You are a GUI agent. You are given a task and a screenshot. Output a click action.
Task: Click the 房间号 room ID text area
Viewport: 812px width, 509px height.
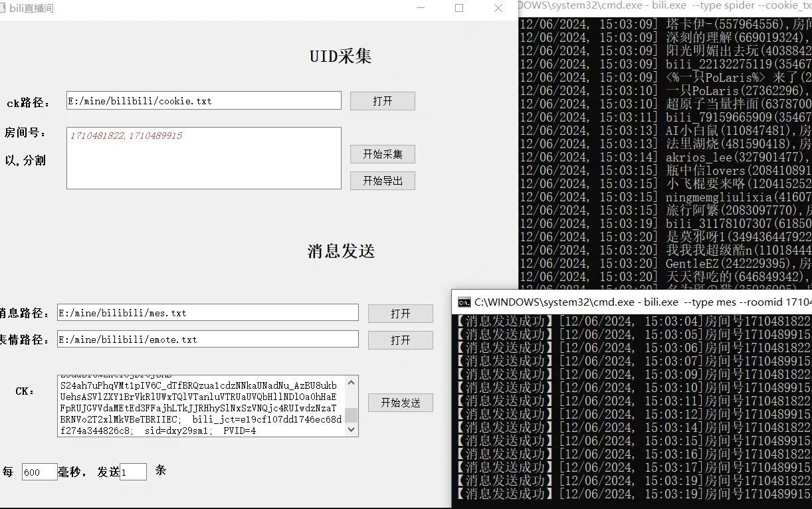(204, 158)
